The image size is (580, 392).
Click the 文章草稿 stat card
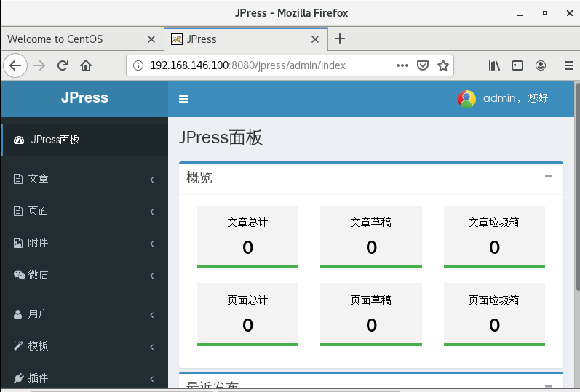click(x=371, y=236)
